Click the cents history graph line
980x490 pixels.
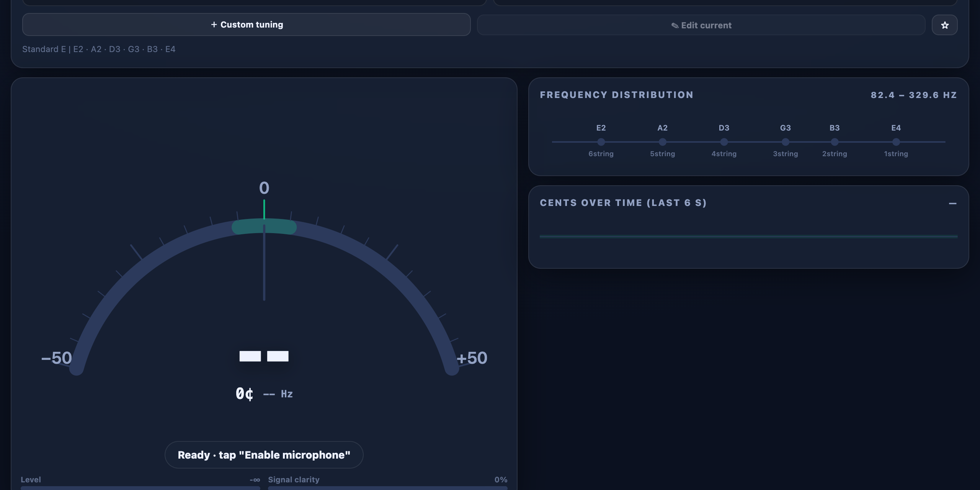pyautogui.click(x=748, y=237)
